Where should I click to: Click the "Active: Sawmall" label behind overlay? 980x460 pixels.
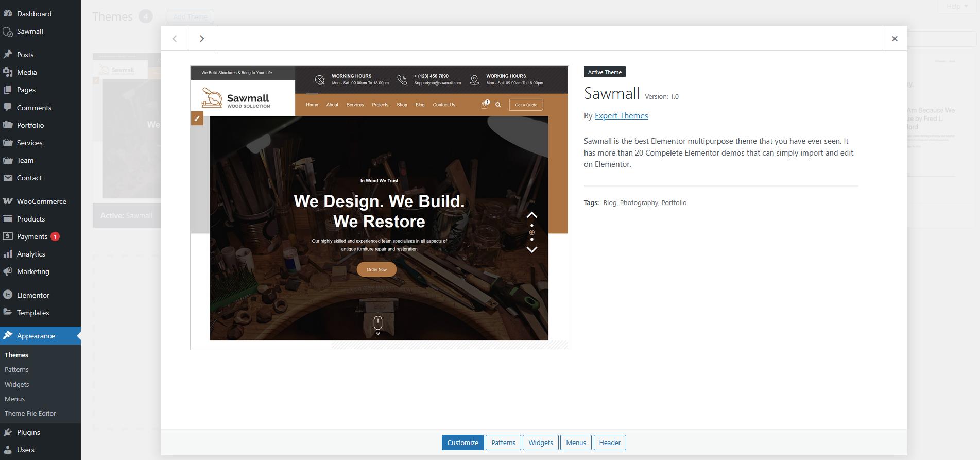(126, 216)
